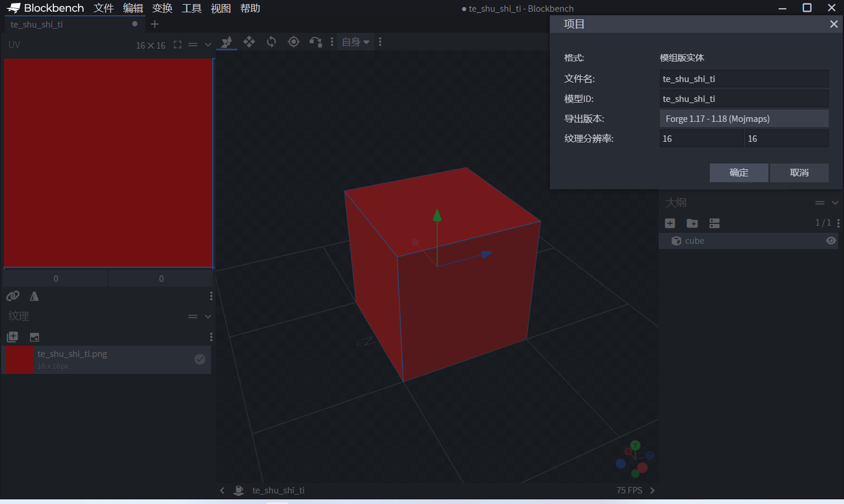Screen dimensions: 844x504
Task: Open the 纹理 toolbar three-dot menu
Action: pos(211,337)
